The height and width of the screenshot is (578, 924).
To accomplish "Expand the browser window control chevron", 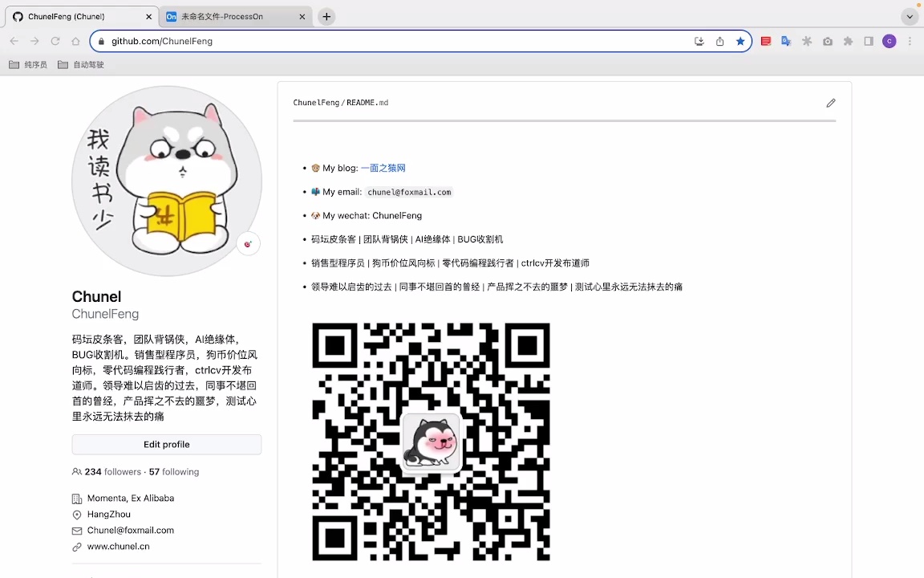I will (910, 16).
